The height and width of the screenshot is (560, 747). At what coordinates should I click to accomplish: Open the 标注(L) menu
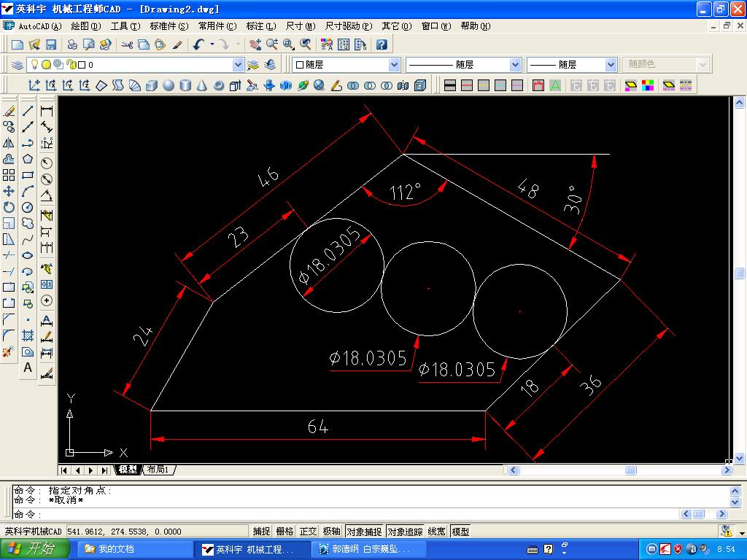coord(261,26)
